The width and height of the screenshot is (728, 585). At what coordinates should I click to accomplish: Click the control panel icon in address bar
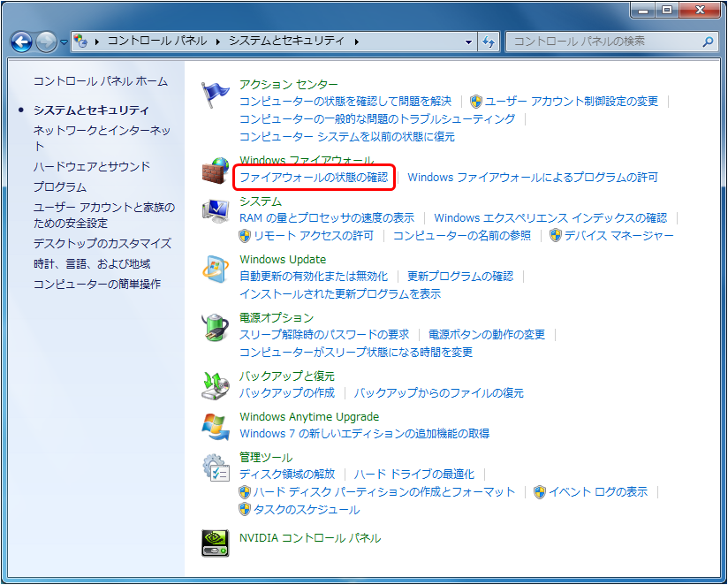[80, 42]
